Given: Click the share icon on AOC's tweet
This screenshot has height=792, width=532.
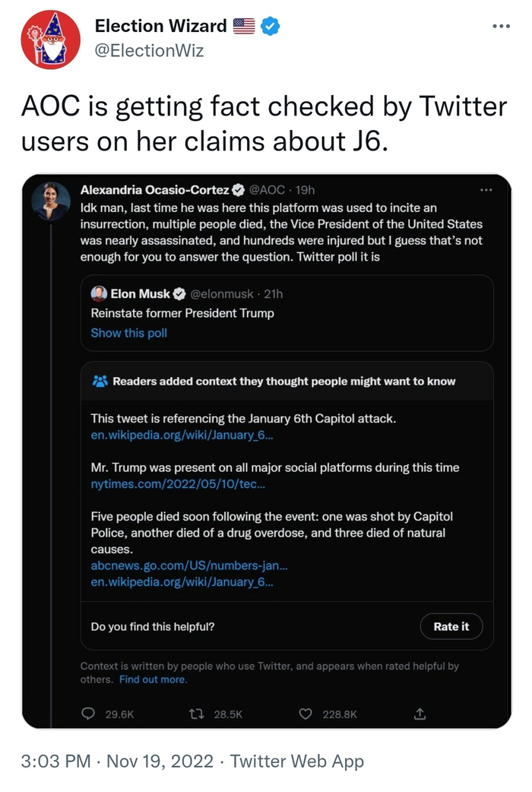Looking at the screenshot, I should (420, 714).
